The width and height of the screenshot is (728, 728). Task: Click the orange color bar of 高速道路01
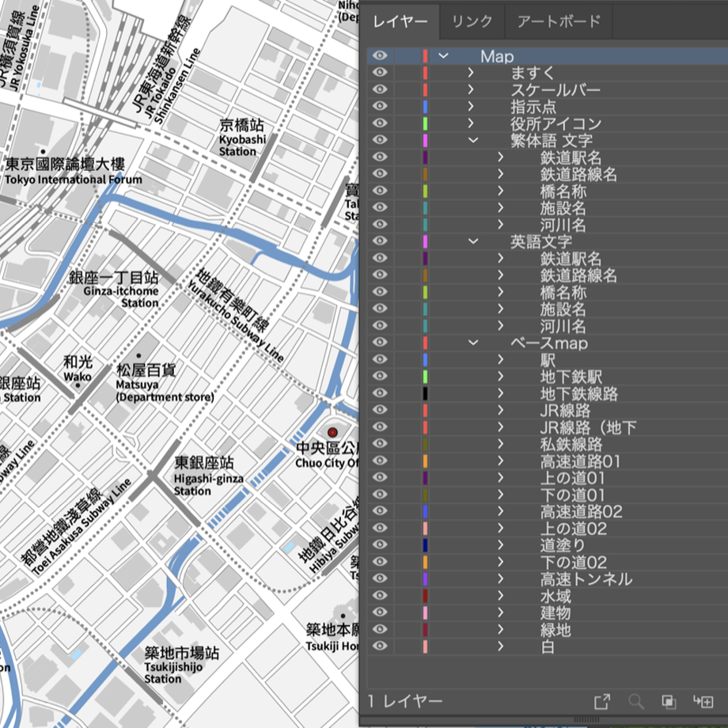425,461
